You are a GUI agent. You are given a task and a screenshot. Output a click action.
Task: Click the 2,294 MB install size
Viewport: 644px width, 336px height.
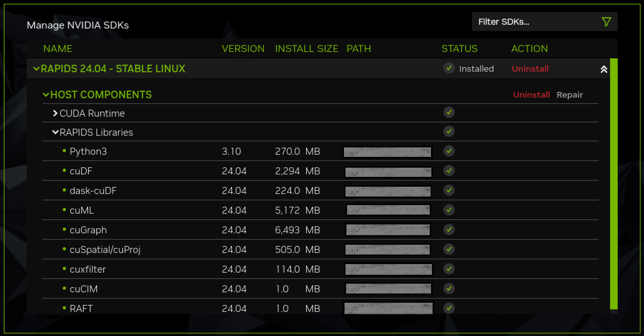(298, 171)
